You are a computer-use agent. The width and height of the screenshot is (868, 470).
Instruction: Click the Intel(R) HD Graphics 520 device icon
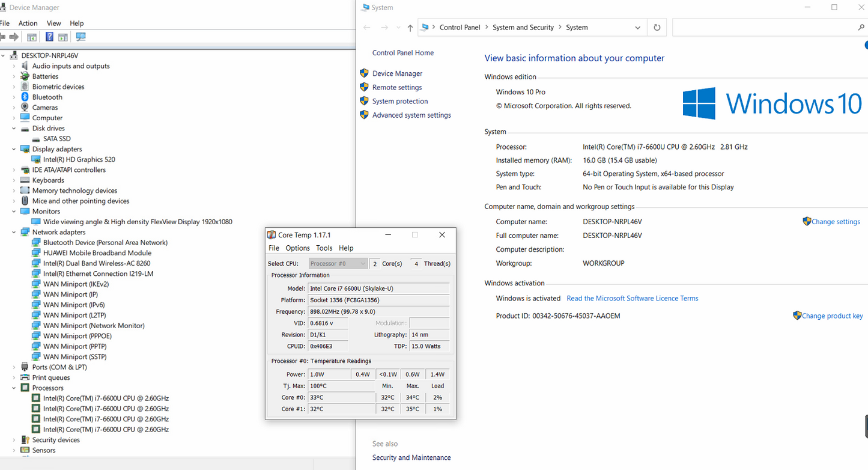[x=36, y=159]
